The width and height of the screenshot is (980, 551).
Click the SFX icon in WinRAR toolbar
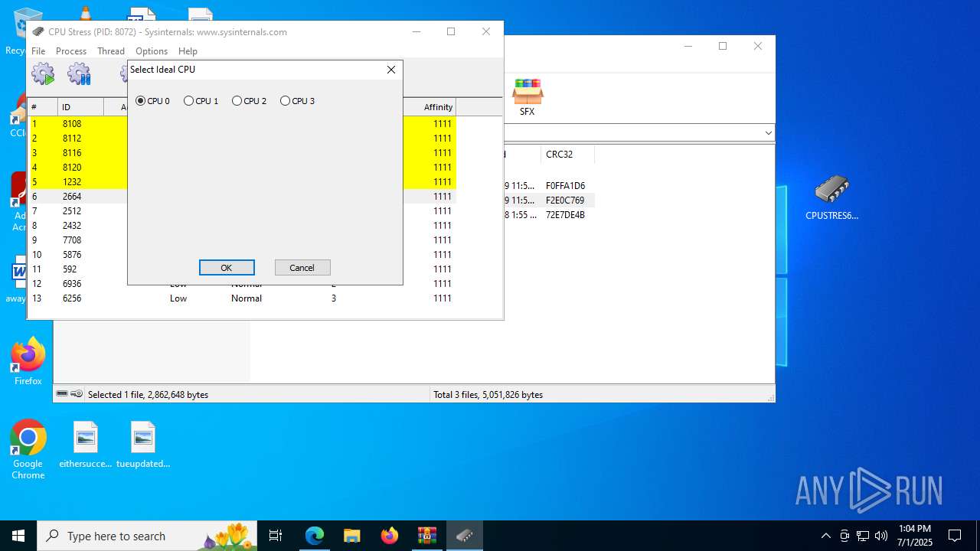(528, 97)
